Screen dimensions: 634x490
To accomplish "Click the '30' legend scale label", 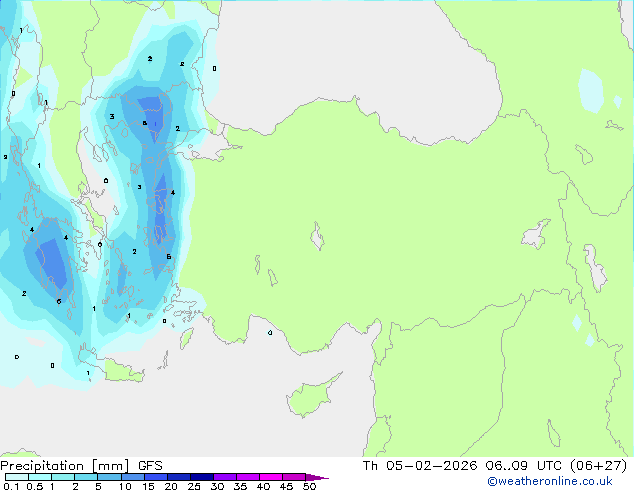I will [x=217, y=486].
